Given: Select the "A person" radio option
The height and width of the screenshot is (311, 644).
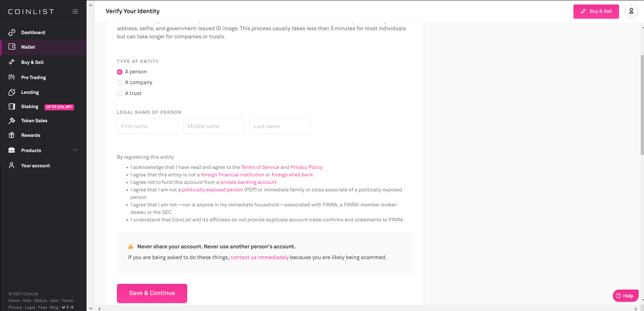Looking at the screenshot, I should coord(120,72).
